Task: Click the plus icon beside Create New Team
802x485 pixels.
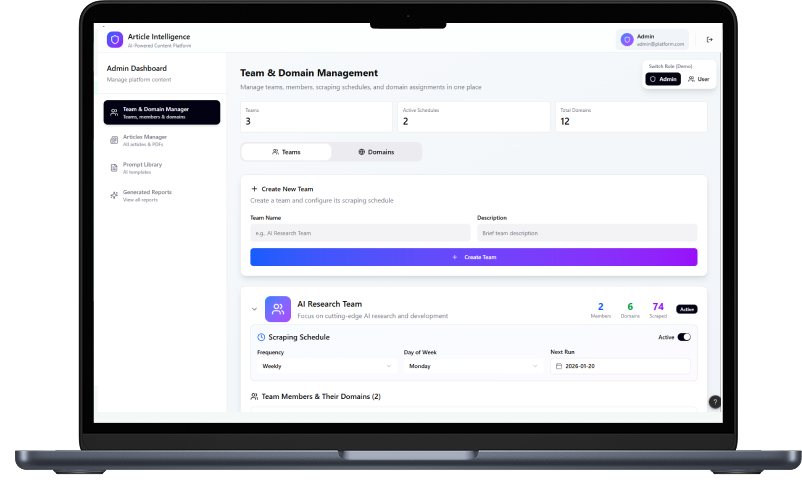Action: pyautogui.click(x=254, y=189)
